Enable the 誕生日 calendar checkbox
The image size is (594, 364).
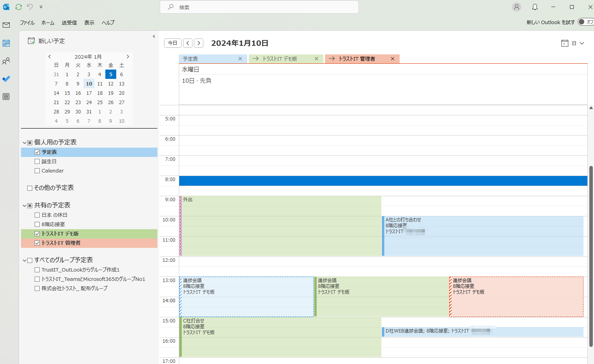click(x=37, y=162)
